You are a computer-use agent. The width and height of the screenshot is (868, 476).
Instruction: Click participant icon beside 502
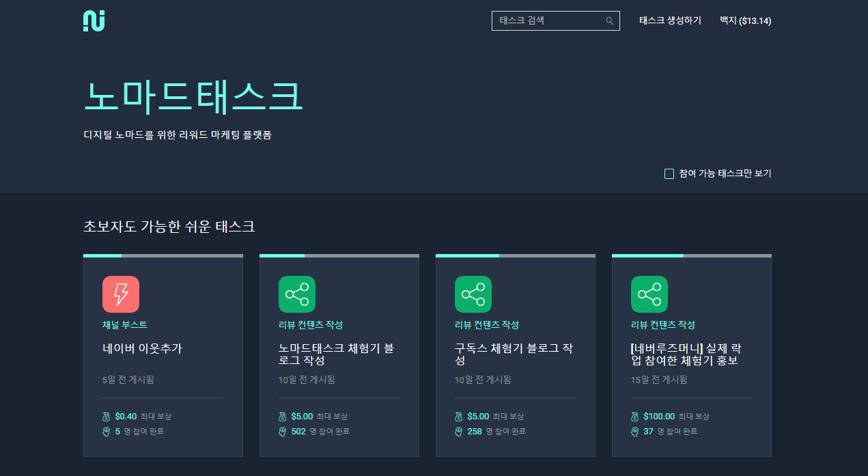pyautogui.click(x=283, y=432)
